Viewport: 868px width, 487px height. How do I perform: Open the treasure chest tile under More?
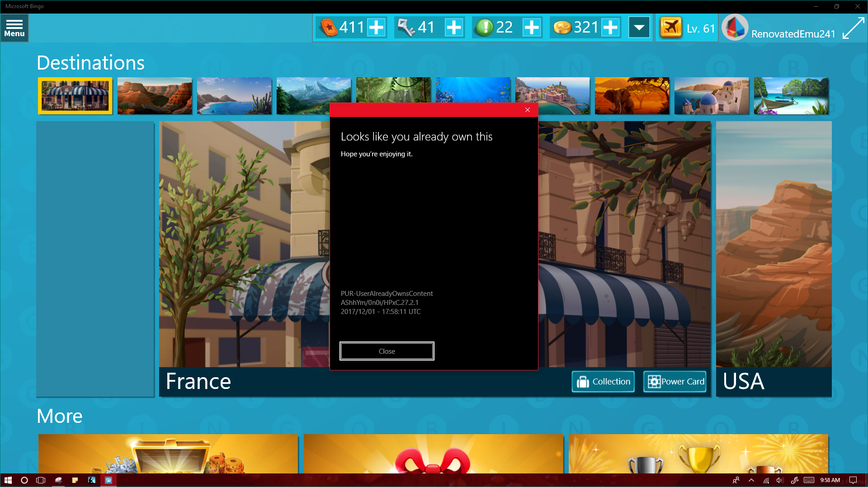coord(168,454)
